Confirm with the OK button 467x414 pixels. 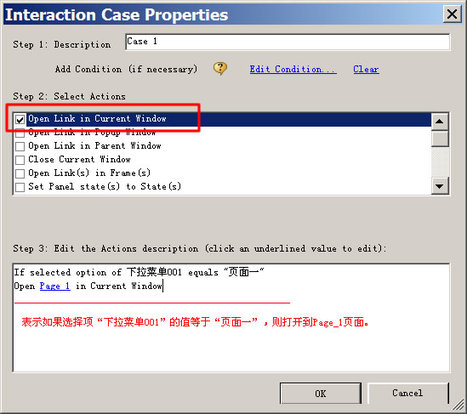click(x=320, y=394)
